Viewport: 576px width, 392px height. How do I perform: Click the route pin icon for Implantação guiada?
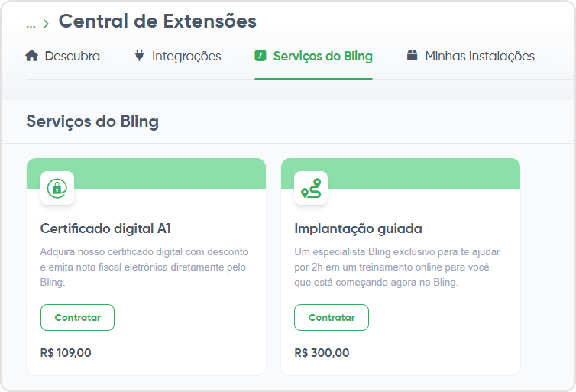(x=311, y=188)
